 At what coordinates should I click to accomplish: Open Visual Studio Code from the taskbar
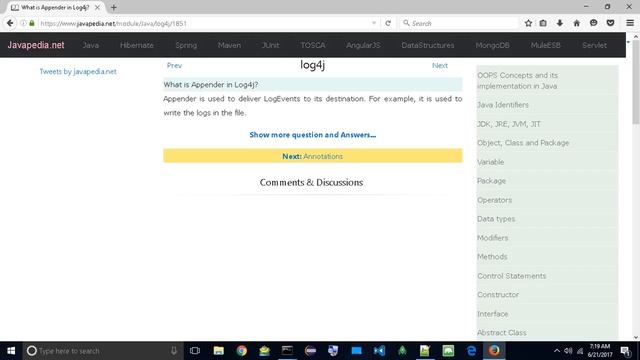(x=379, y=351)
